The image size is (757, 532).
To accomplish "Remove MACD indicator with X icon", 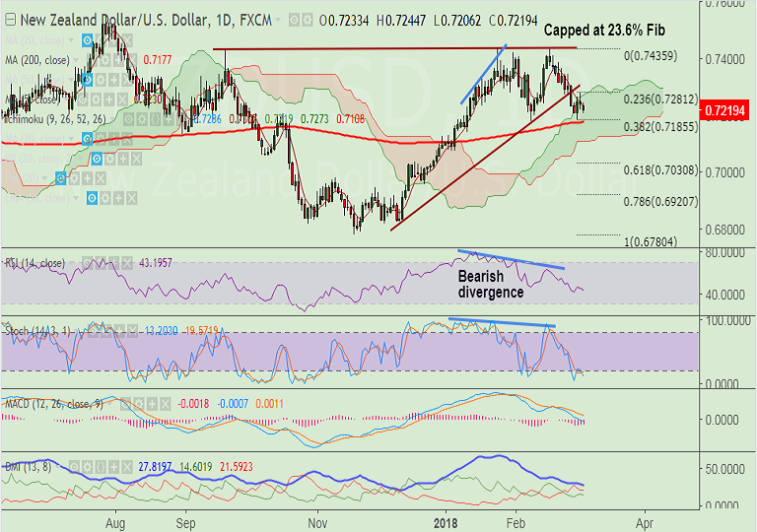I will (x=166, y=404).
